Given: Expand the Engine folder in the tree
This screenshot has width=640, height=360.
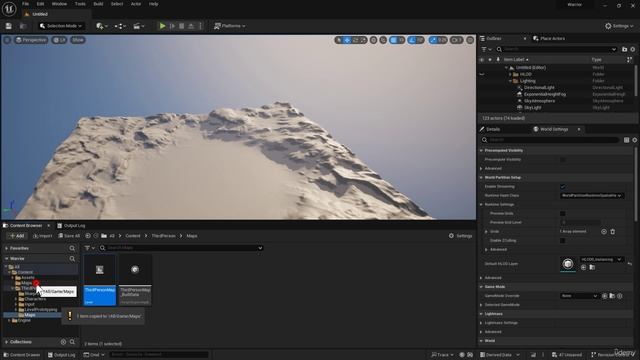Looking at the screenshot, I should (9, 320).
